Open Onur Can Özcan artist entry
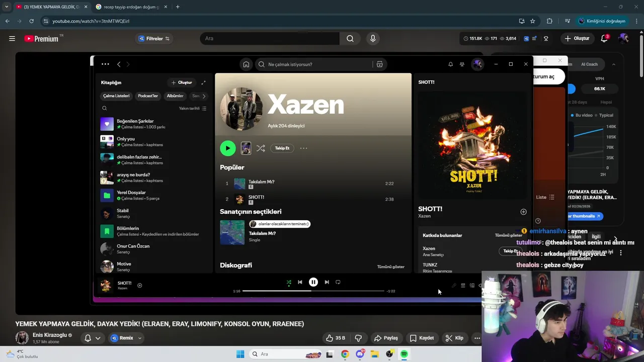644x362 pixels. (x=155, y=249)
